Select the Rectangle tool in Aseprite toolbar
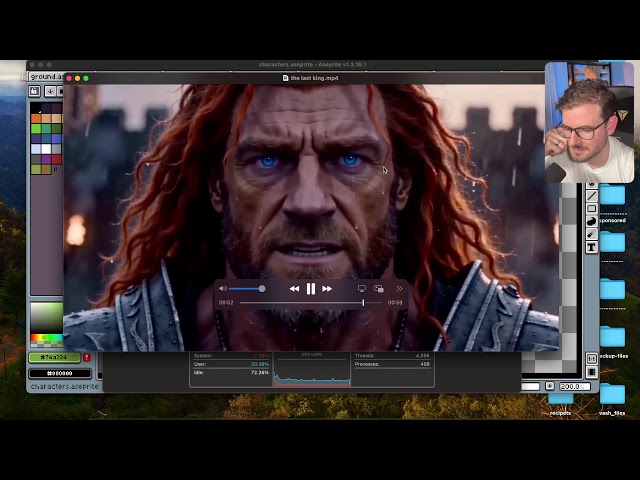 [x=592, y=209]
